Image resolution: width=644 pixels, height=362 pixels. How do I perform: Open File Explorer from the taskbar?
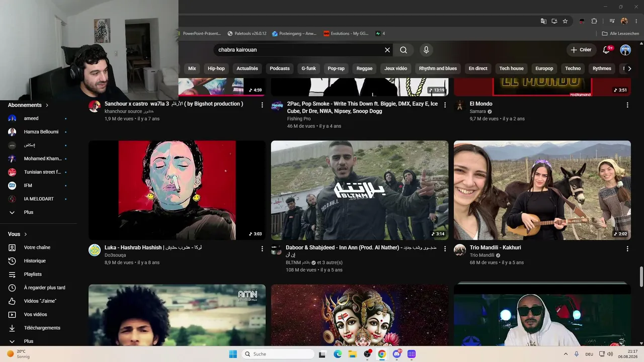click(x=353, y=354)
